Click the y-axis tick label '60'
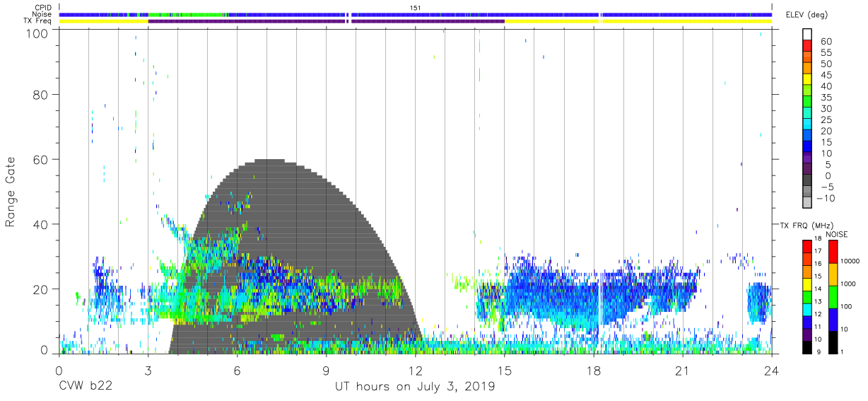The height and width of the screenshot is (401, 868). click(42, 159)
